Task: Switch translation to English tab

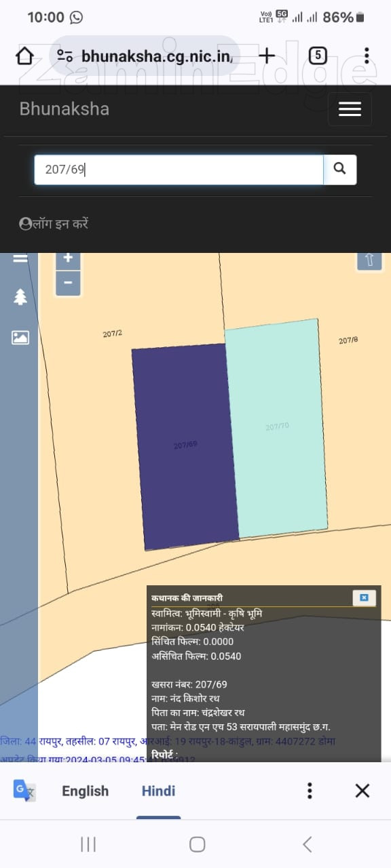Action: tap(86, 791)
